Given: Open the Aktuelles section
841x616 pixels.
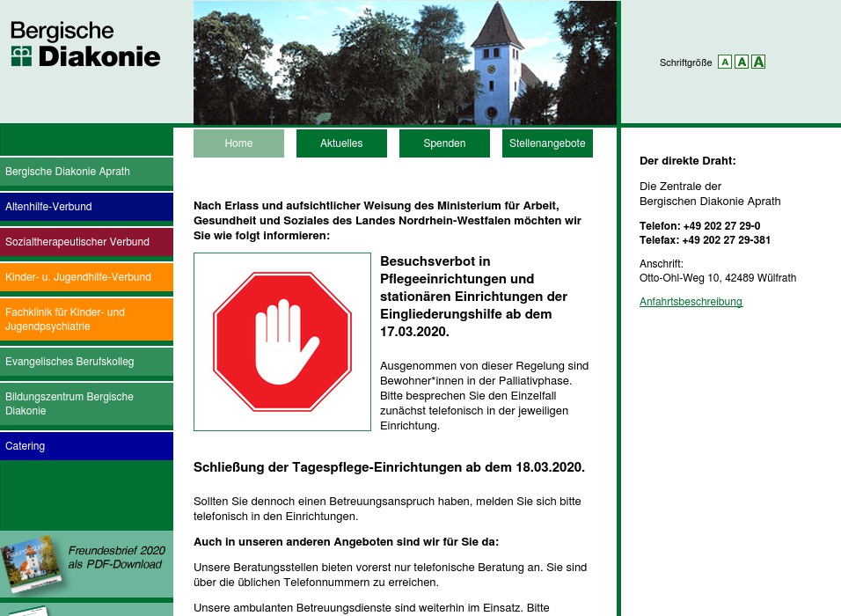Looking at the screenshot, I should click(x=341, y=143).
